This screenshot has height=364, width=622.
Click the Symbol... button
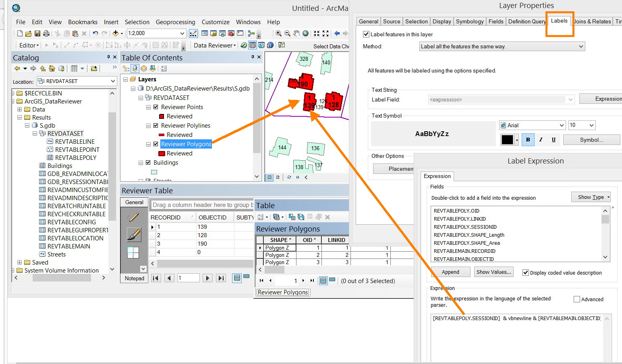[591, 140]
